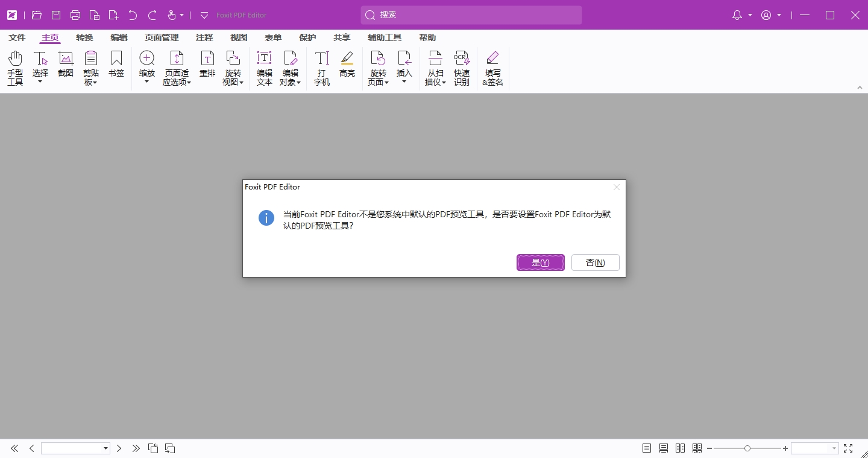
Task: Switch to single page view mode
Action: tap(647, 448)
